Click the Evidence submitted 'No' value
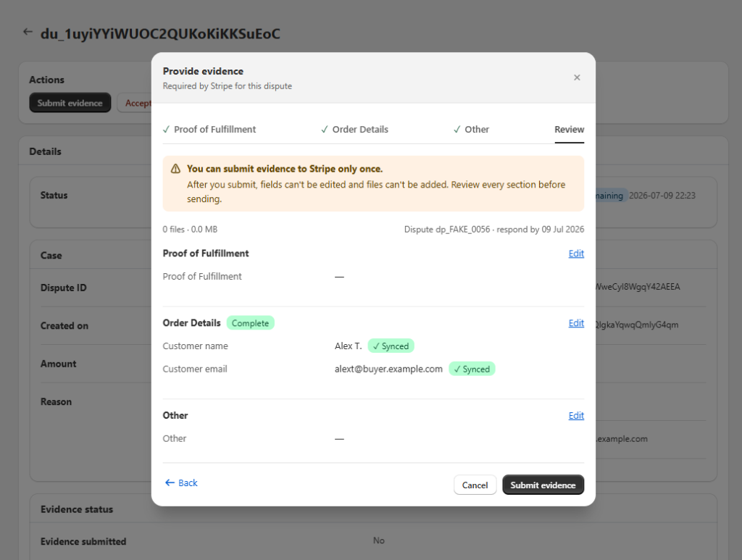 pyautogui.click(x=378, y=540)
